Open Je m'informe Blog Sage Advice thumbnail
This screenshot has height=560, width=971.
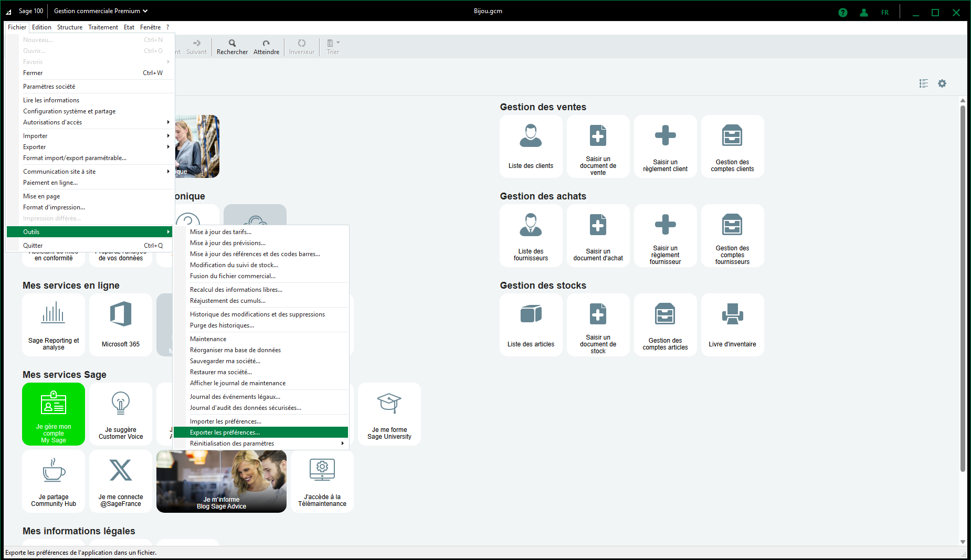pos(221,481)
